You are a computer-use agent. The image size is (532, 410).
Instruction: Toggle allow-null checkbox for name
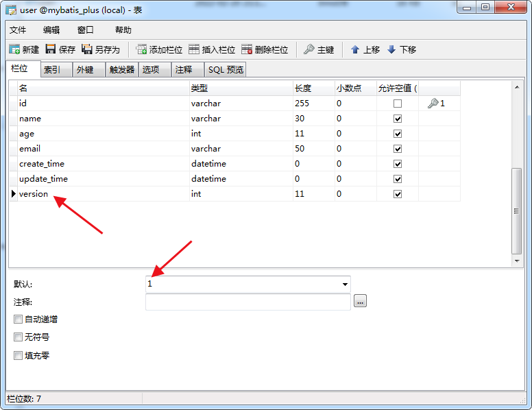tap(398, 119)
